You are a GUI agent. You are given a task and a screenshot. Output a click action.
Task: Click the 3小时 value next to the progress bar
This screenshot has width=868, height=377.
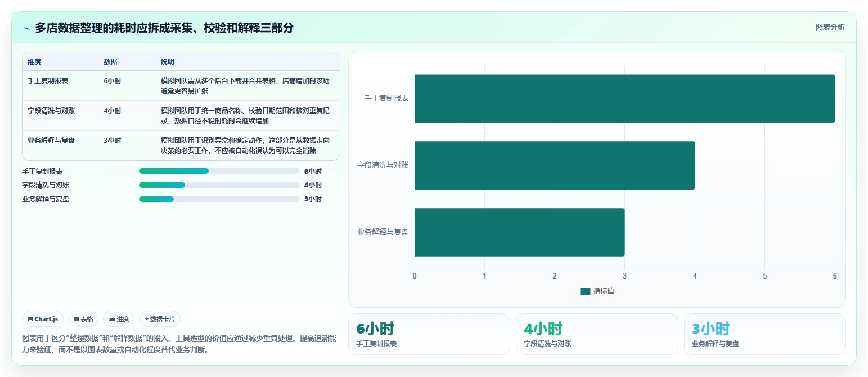tap(313, 199)
